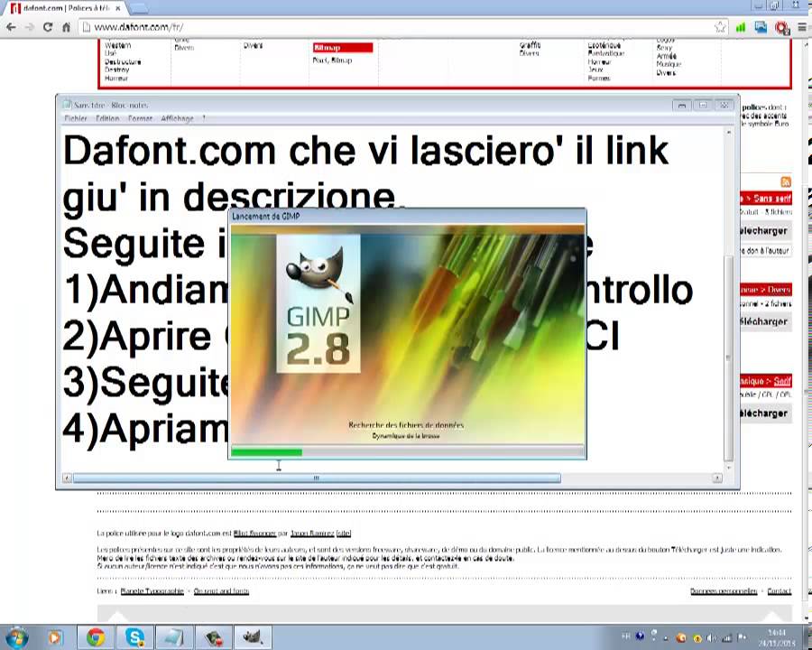The width and height of the screenshot is (812, 650).
Task: Switch to GIMP Wilber taskbar icon
Action: tap(253, 637)
